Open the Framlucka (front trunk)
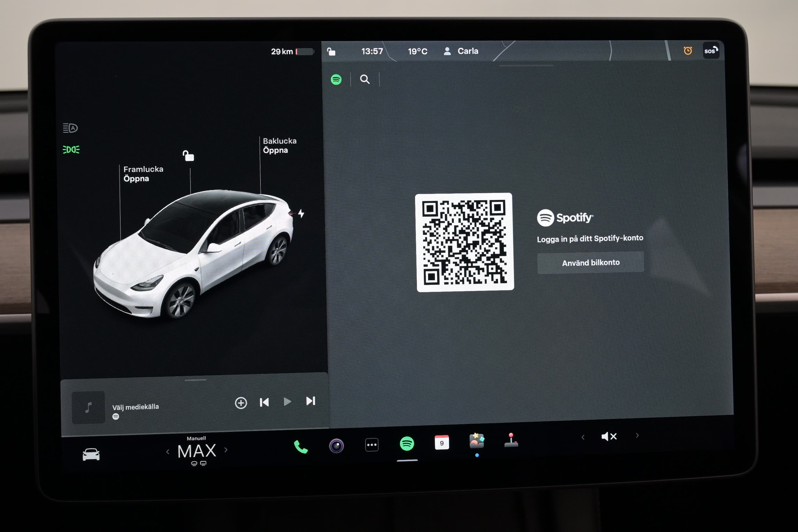The height and width of the screenshot is (532, 798). pyautogui.click(x=143, y=174)
